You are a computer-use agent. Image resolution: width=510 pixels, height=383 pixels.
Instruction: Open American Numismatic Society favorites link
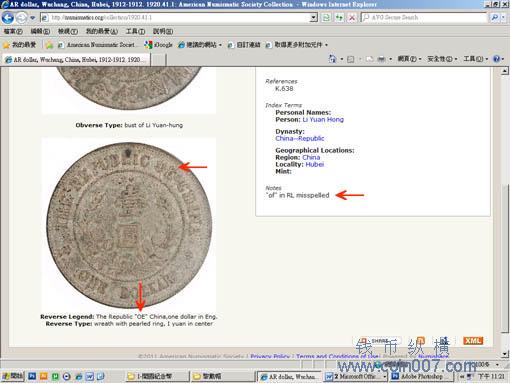97,45
